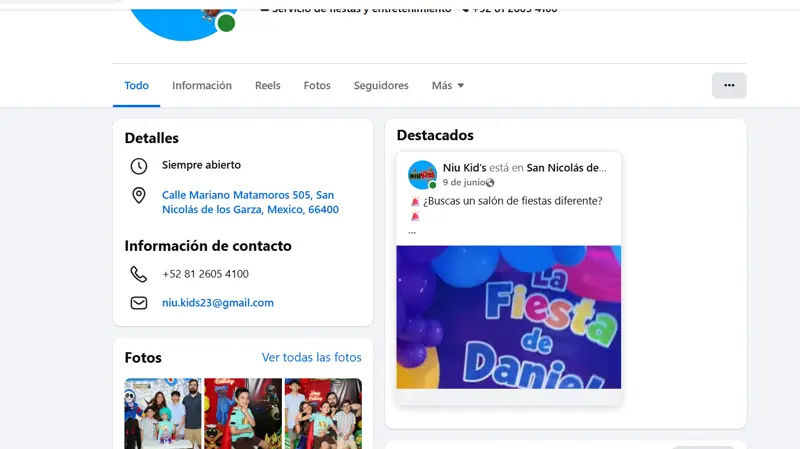Click the location pin icon
This screenshot has height=449, width=800.
(139, 195)
